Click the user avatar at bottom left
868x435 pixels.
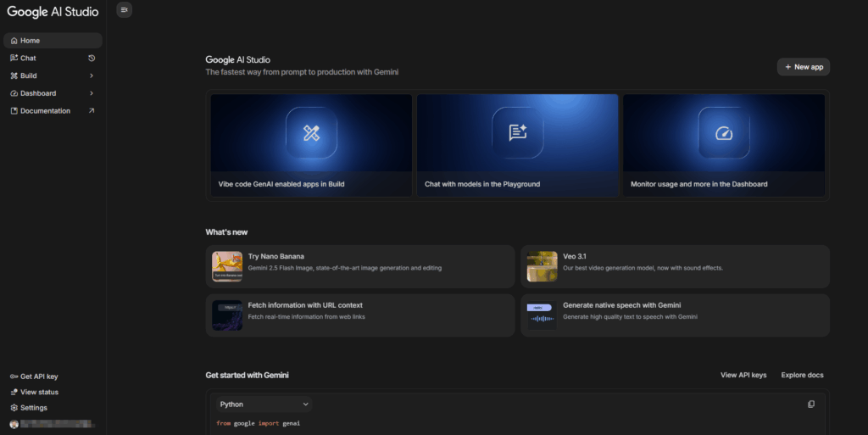coord(14,424)
